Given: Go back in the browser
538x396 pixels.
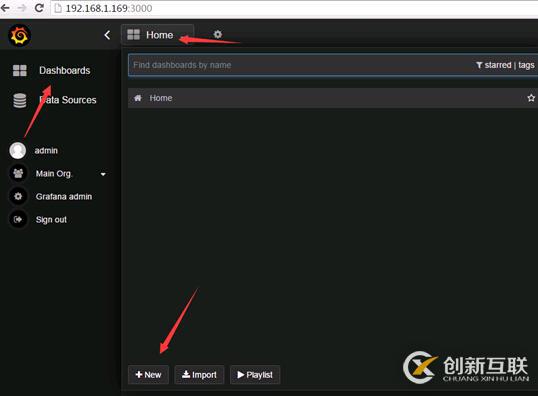Looking at the screenshot, I should click(5, 8).
